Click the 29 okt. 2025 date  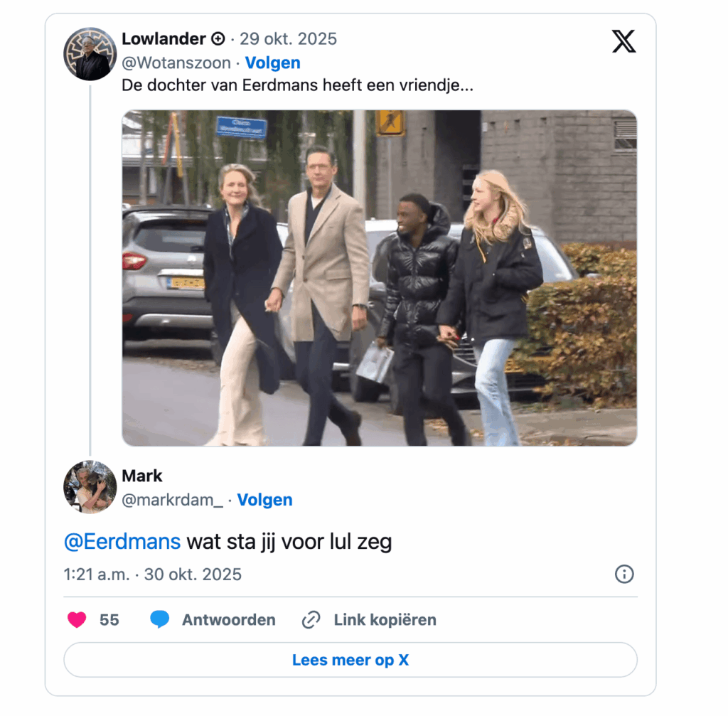point(288,38)
